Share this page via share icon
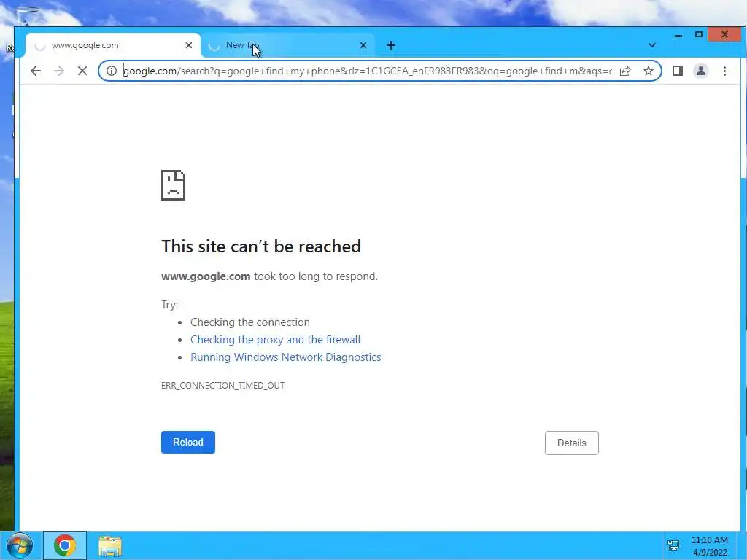The width and height of the screenshot is (747, 560). 625,71
